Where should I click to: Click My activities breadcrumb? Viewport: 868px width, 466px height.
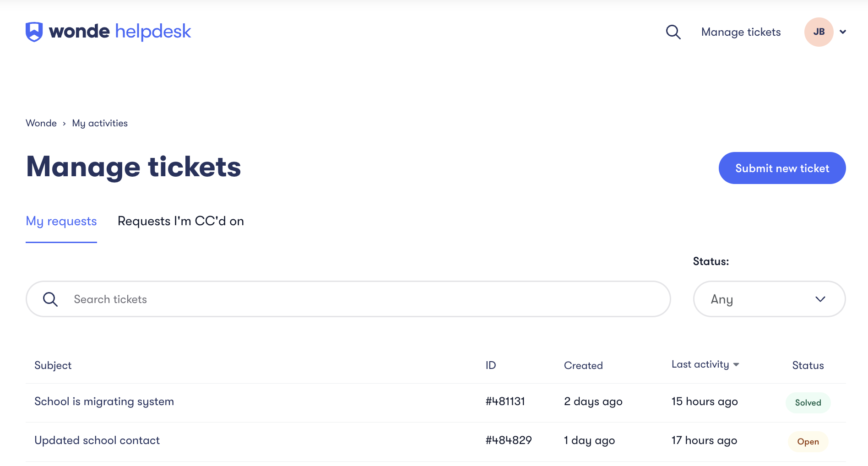pos(100,124)
